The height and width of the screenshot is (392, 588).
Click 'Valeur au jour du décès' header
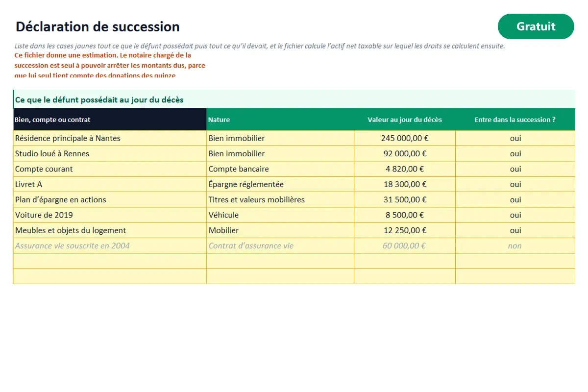[x=405, y=120]
